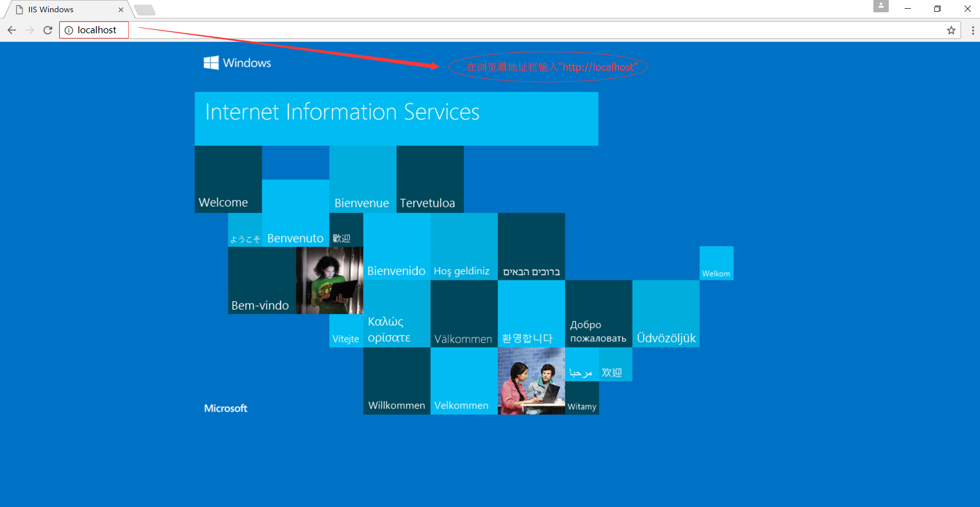Click the Tervetuloa tile
This screenshot has height=507, width=980.
pyautogui.click(x=430, y=179)
